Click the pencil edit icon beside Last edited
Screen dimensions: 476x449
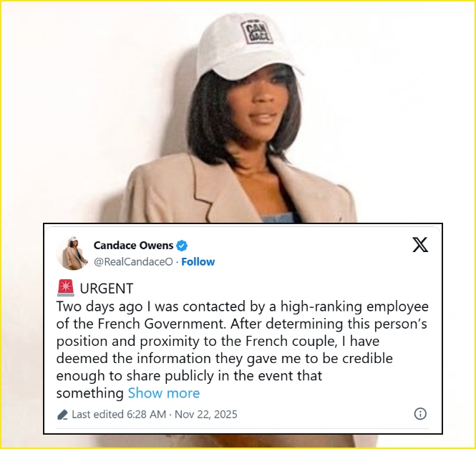62,415
